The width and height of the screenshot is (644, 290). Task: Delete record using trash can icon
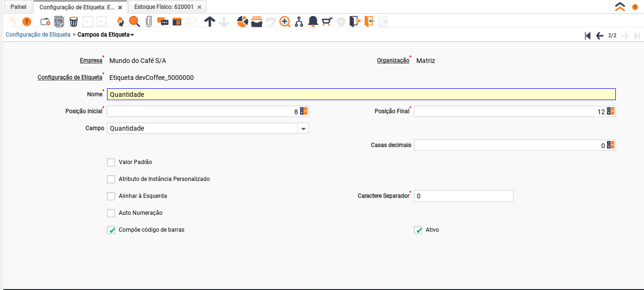(74, 22)
